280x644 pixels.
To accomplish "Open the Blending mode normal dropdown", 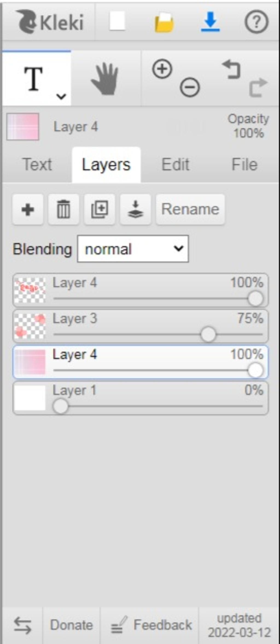I will click(133, 249).
